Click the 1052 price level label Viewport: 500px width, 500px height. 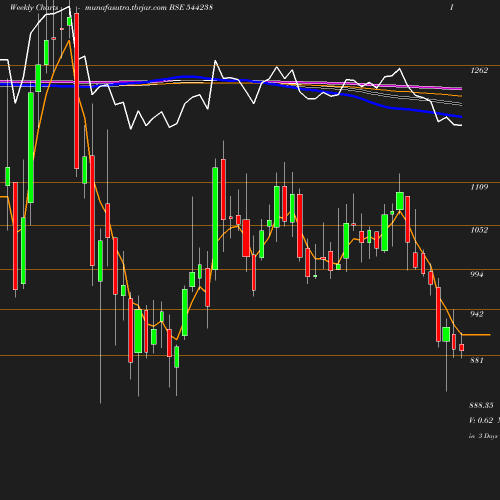479,230
